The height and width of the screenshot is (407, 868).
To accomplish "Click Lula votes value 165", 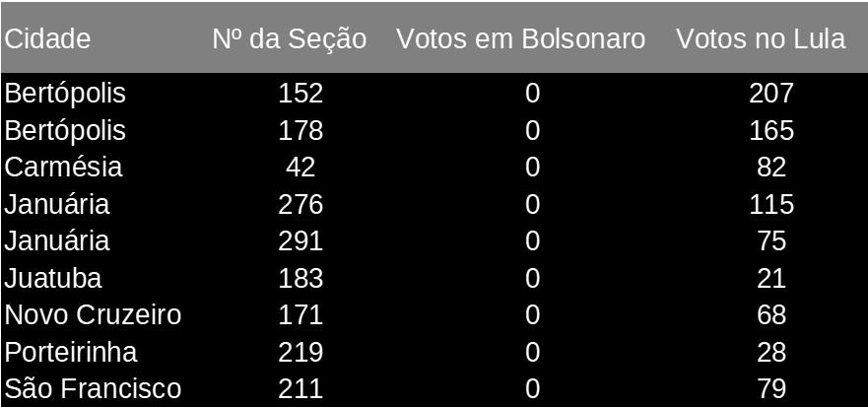I will click(771, 131).
